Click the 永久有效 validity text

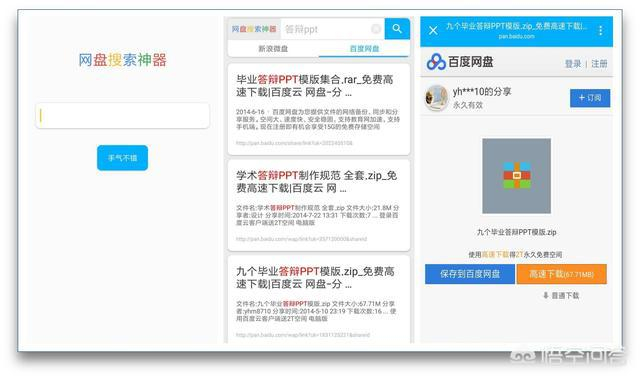468,105
